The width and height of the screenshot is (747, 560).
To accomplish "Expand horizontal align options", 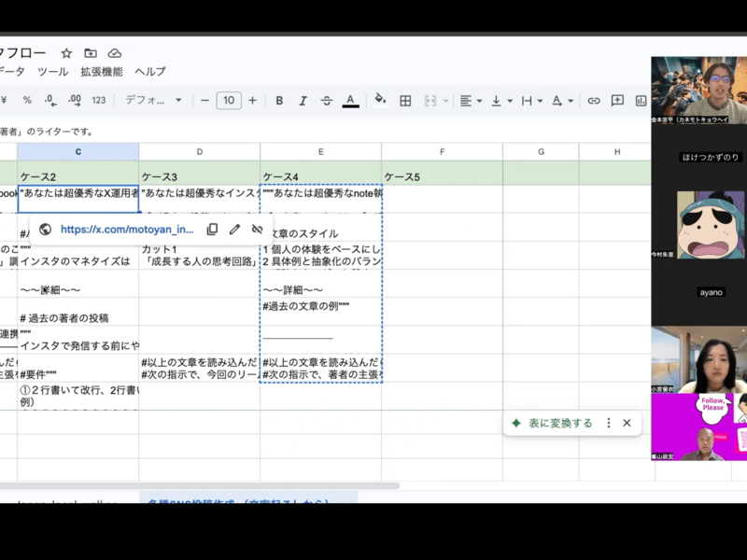I will point(471,101).
